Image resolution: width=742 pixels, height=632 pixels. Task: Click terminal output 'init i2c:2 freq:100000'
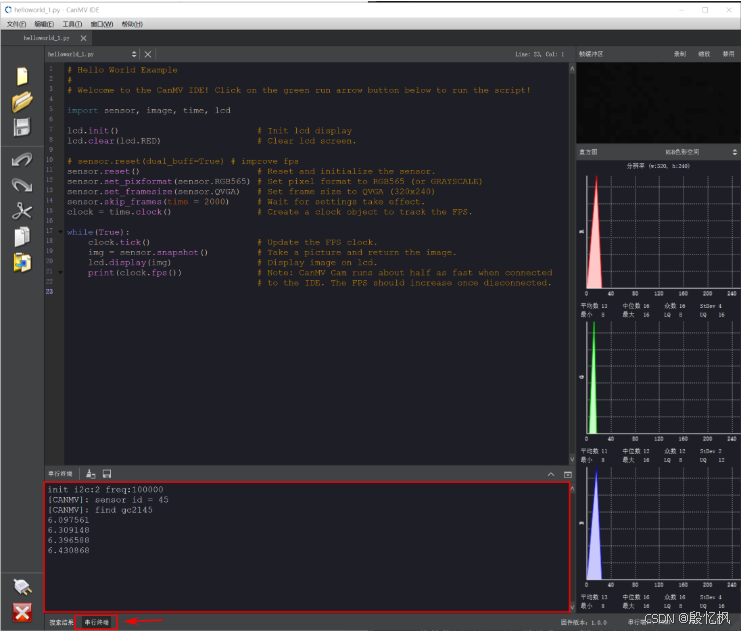[x=105, y=490]
